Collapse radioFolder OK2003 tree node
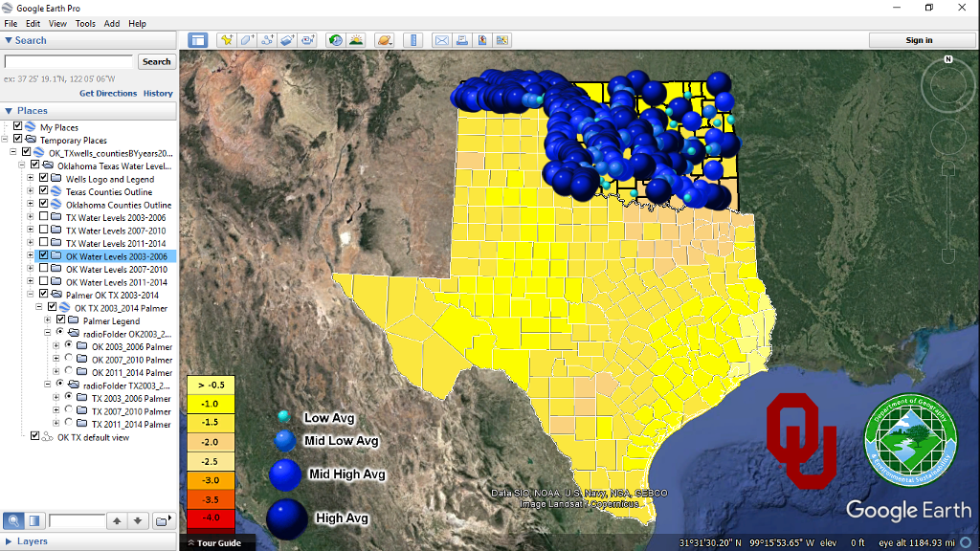The width and height of the screenshot is (980, 551). click(x=48, y=333)
